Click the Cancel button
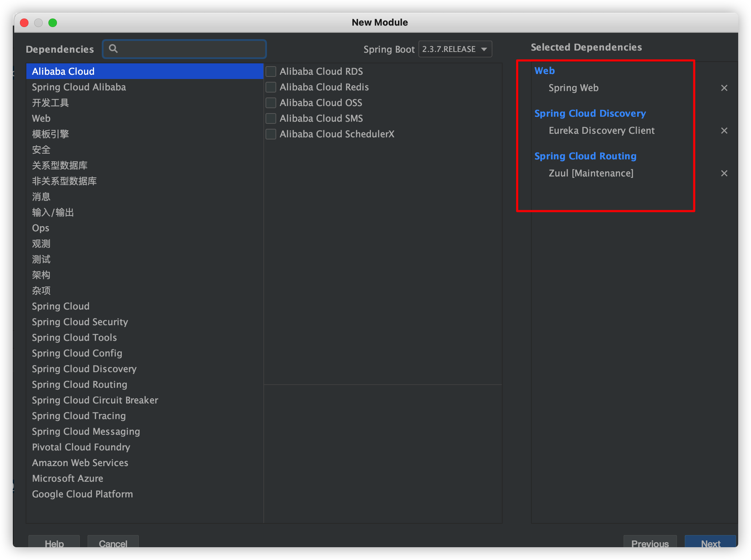 point(113,542)
